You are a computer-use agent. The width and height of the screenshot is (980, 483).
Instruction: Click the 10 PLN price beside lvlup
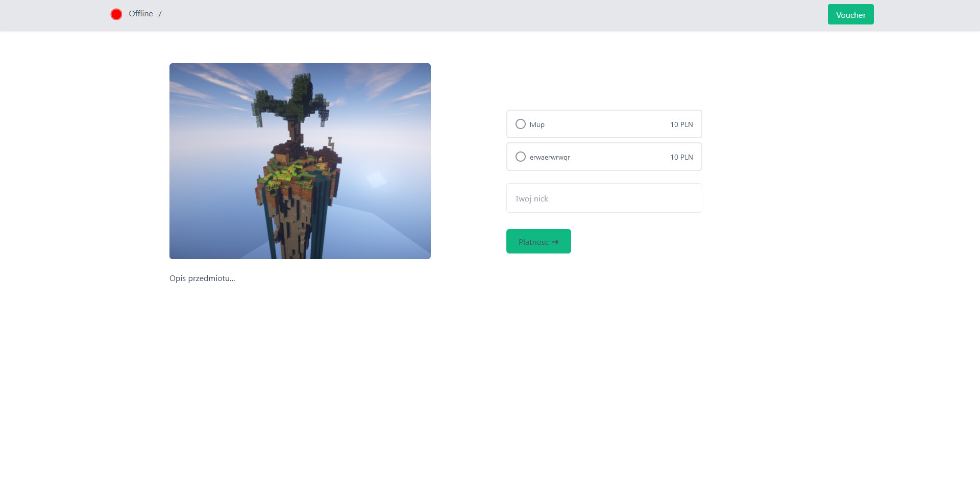681,124
